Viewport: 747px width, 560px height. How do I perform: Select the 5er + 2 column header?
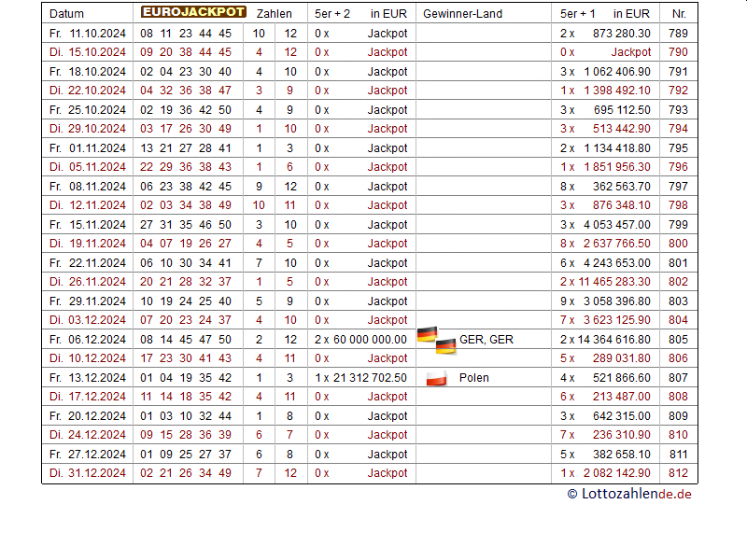[332, 14]
